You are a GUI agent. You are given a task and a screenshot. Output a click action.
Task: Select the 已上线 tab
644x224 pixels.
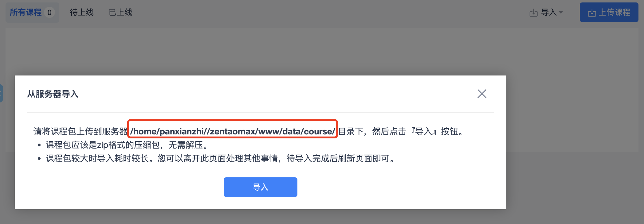120,12
